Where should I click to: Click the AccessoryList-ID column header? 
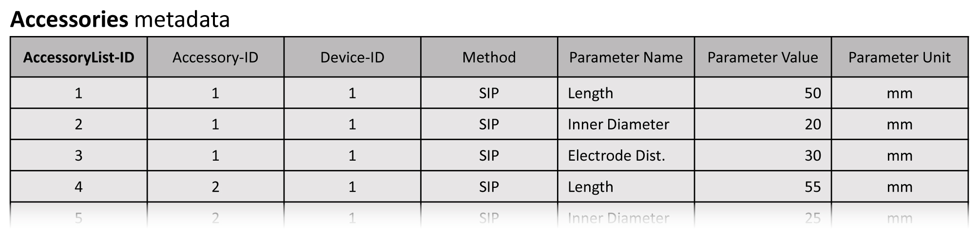(x=78, y=57)
